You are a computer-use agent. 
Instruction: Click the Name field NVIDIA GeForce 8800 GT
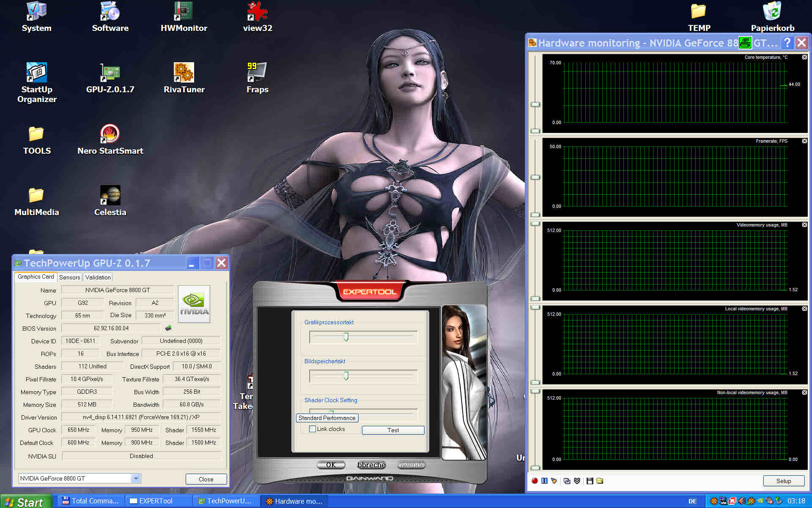pyautogui.click(x=118, y=290)
